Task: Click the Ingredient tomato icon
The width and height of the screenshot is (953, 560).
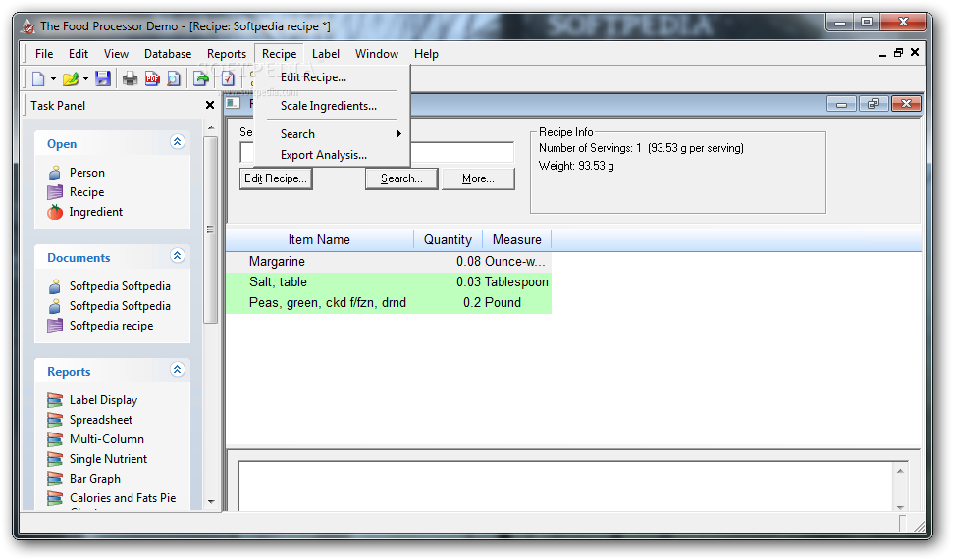Action: pyautogui.click(x=55, y=212)
